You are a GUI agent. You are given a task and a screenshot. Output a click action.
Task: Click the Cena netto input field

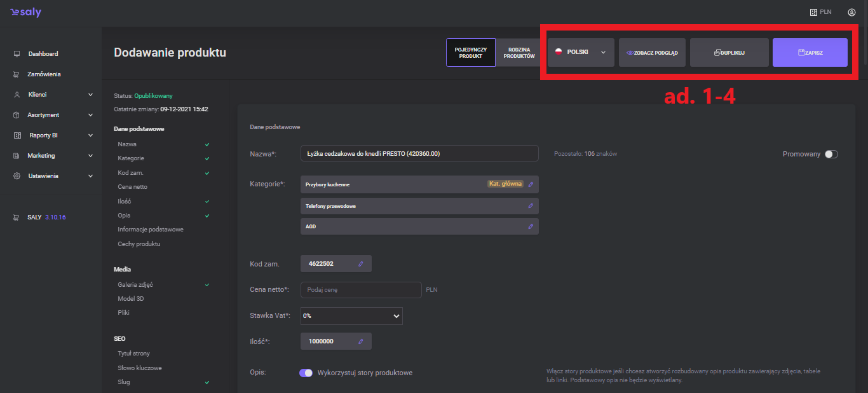coord(360,290)
